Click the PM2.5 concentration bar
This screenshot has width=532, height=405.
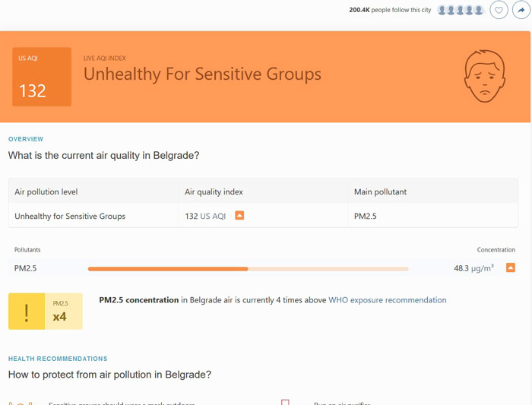coord(248,268)
